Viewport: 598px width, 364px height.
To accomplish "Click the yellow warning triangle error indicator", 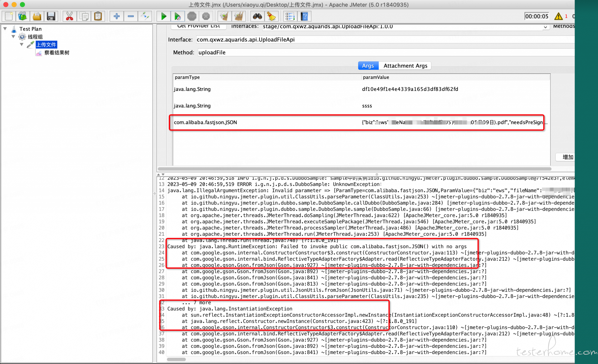I will coord(558,16).
